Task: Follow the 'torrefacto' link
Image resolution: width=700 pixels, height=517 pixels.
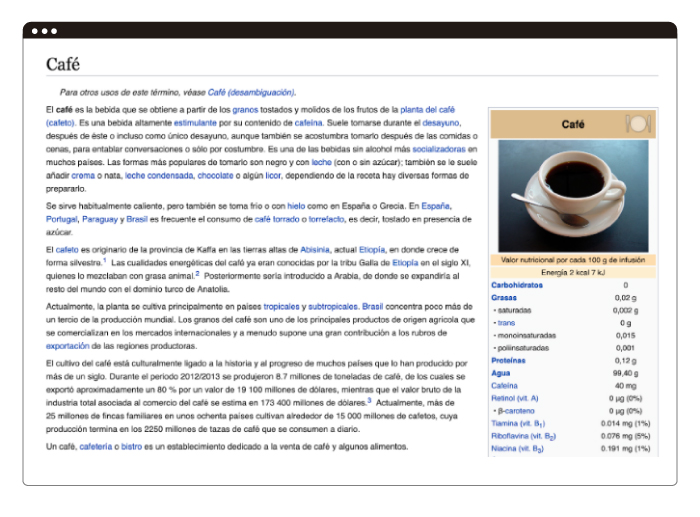Action: pyautogui.click(x=326, y=219)
